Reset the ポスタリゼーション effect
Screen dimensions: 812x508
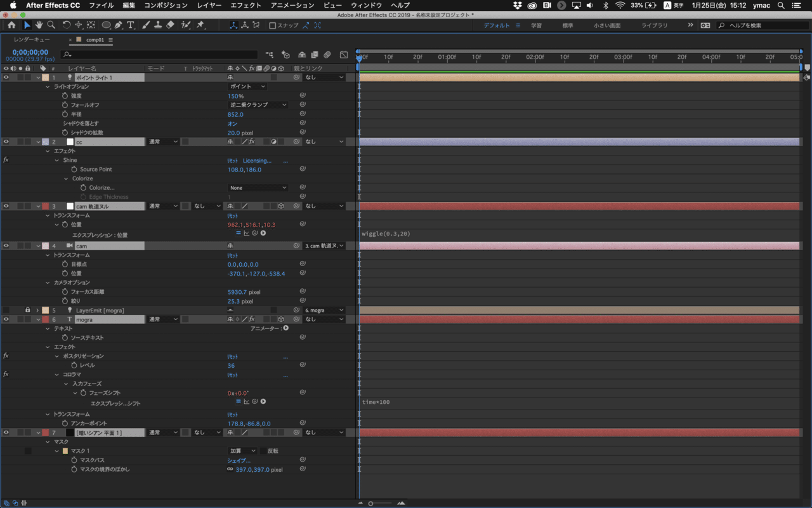[x=232, y=357]
